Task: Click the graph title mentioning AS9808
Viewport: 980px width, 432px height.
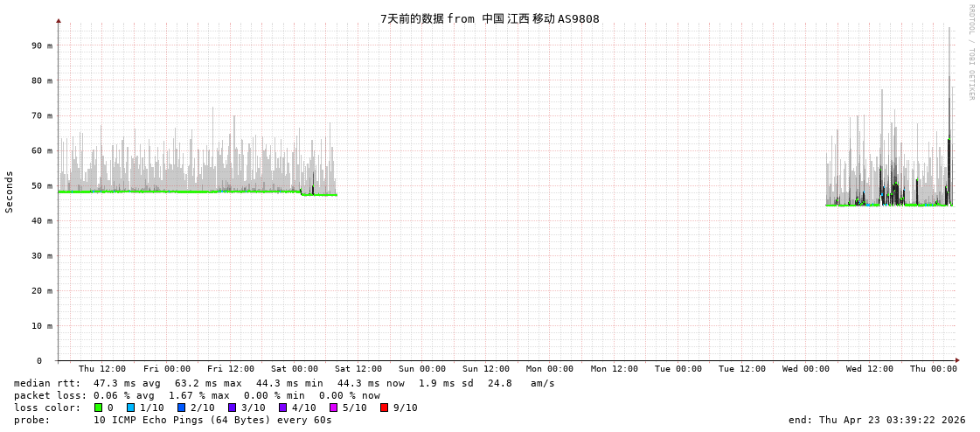Action: click(490, 18)
